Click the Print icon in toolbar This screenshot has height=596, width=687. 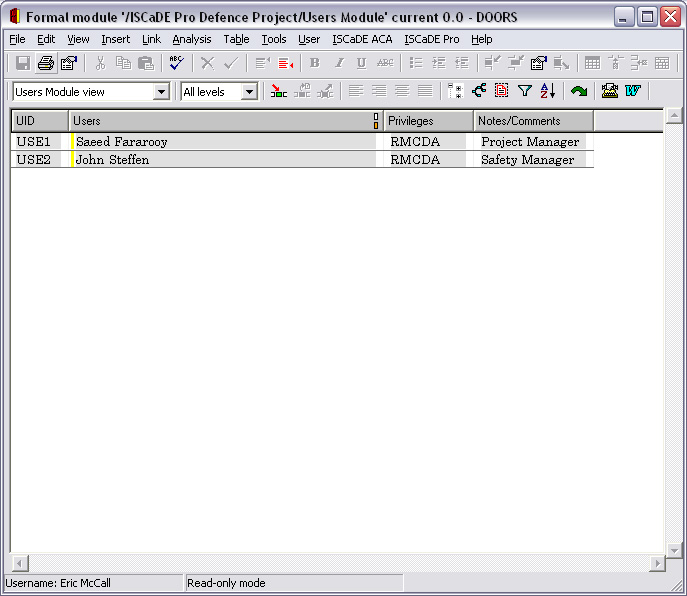[x=46, y=63]
